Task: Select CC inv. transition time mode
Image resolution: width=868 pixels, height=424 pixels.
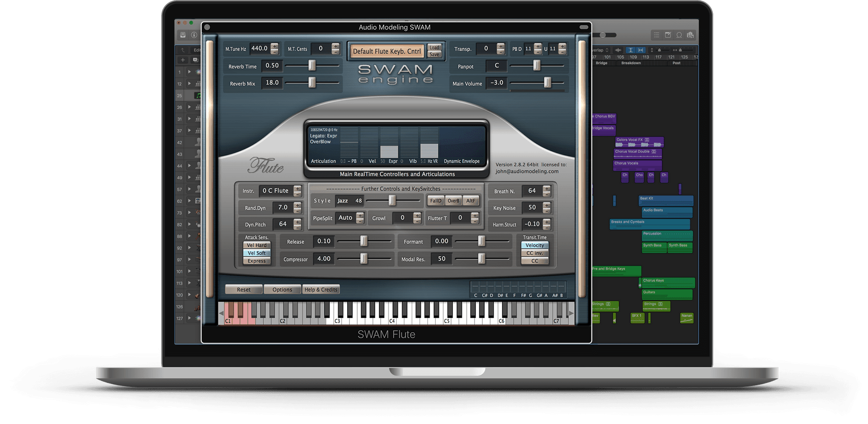Action: point(535,253)
